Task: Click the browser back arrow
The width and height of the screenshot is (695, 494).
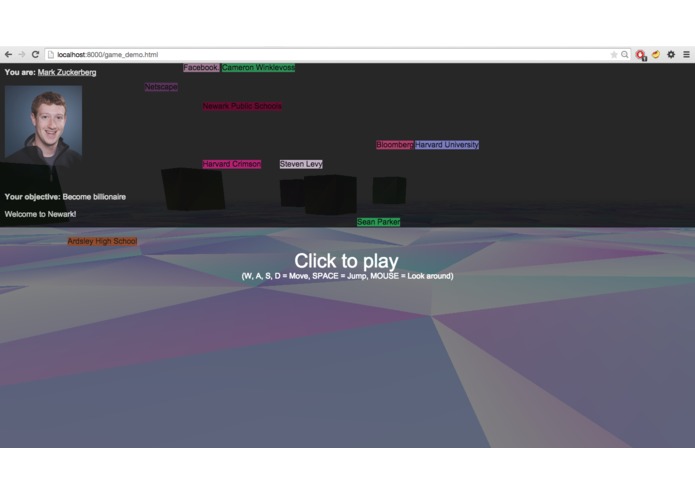Action: tap(8, 54)
